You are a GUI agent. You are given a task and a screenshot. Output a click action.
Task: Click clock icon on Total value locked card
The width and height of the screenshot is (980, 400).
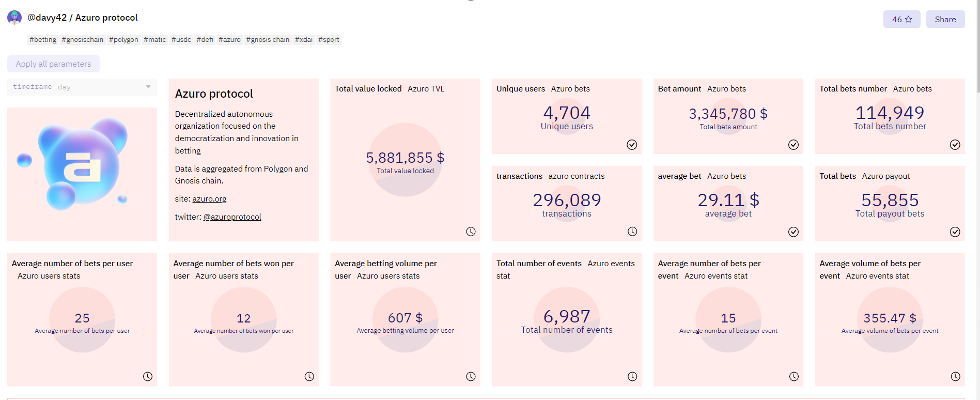[471, 232]
